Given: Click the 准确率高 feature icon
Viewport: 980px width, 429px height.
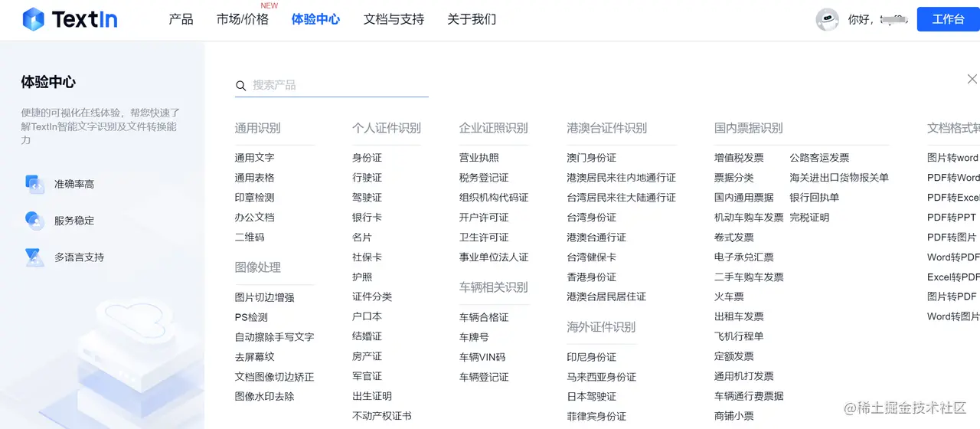Looking at the screenshot, I should (x=34, y=184).
